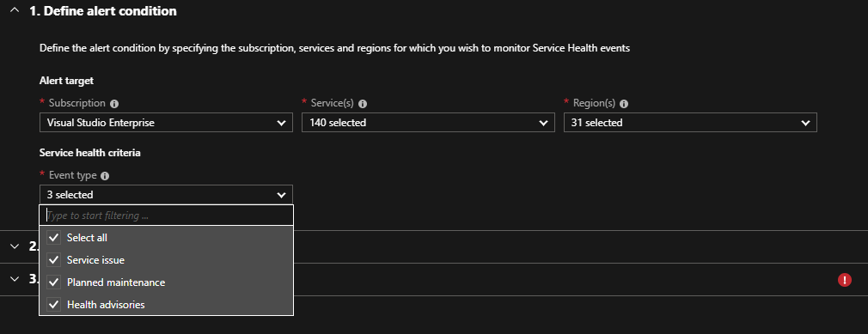868x334 pixels.
Task: Collapse the Define alert condition section
Action: click(15, 10)
